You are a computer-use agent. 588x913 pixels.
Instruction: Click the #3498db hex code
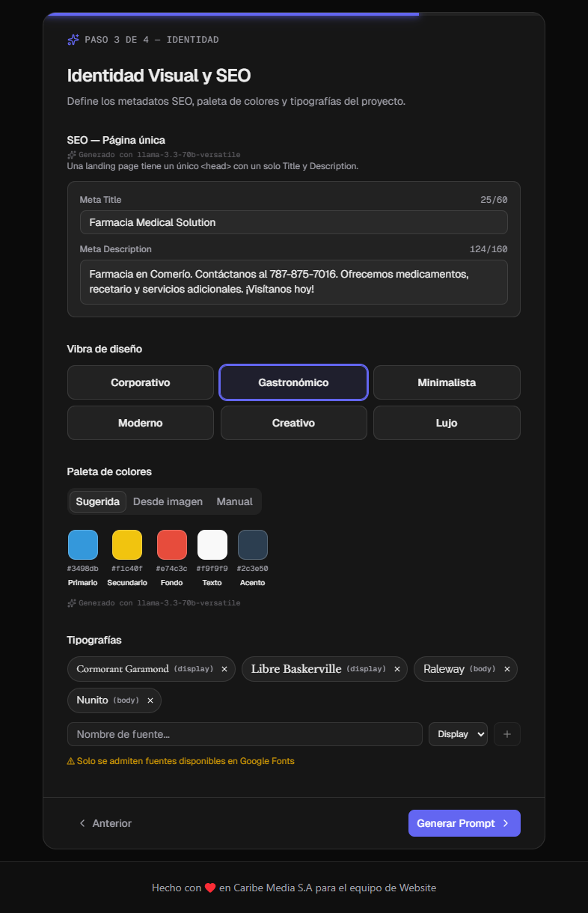(x=83, y=569)
